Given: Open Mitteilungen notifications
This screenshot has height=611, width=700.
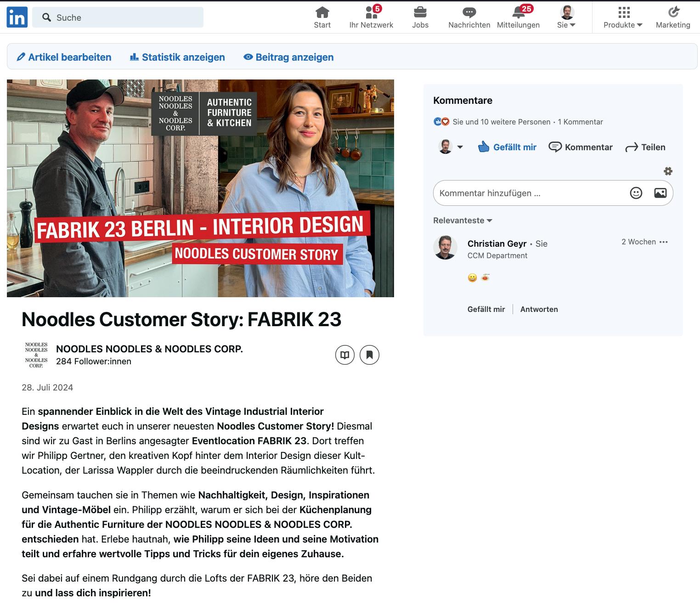Looking at the screenshot, I should click(x=518, y=17).
